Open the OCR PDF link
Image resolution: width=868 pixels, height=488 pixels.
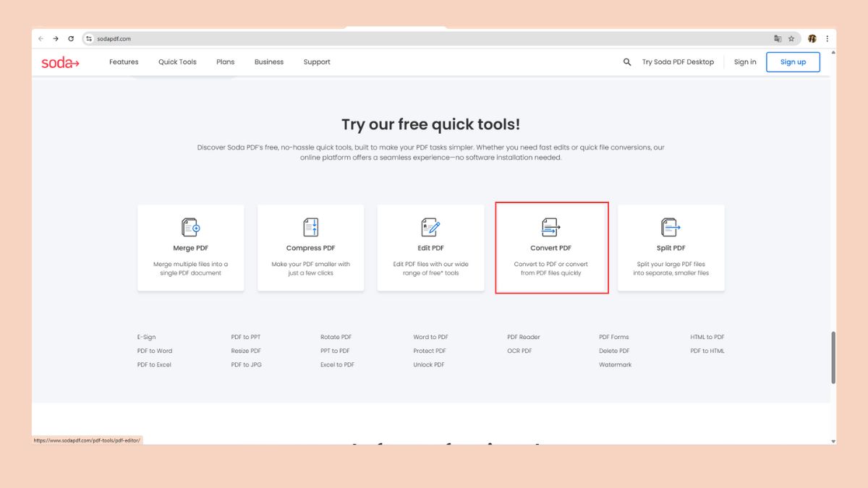click(519, 351)
